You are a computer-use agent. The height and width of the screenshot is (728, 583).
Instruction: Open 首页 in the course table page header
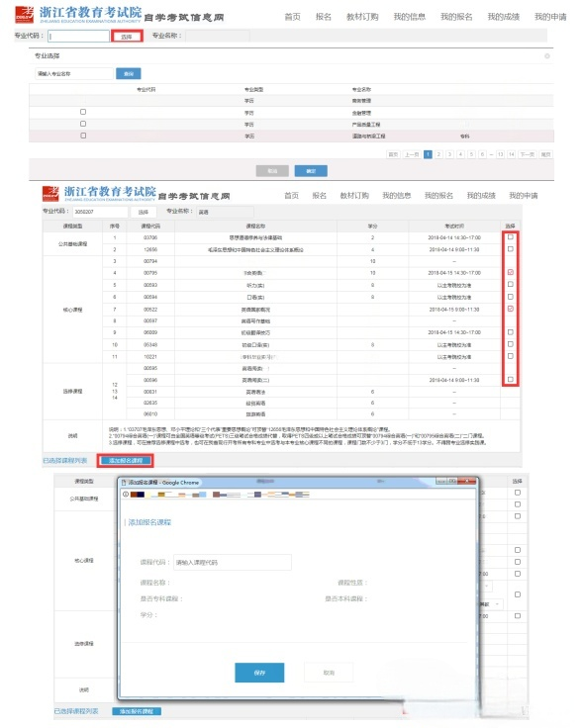(x=291, y=196)
